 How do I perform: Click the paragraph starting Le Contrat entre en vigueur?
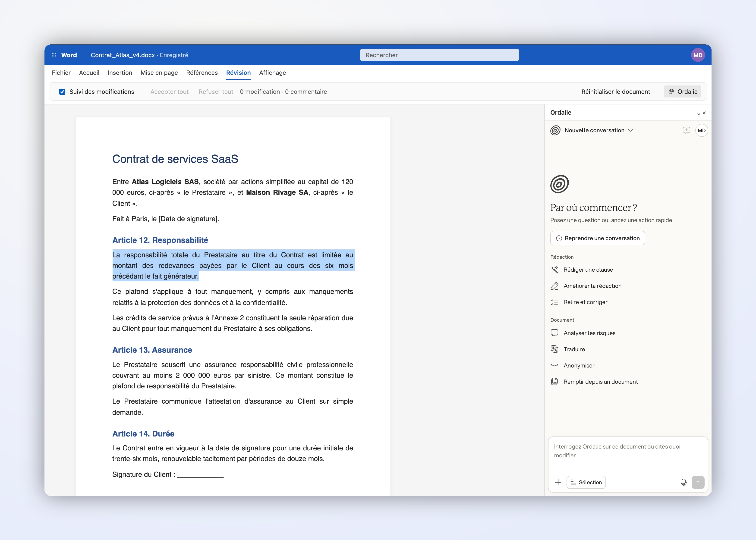pyautogui.click(x=233, y=454)
